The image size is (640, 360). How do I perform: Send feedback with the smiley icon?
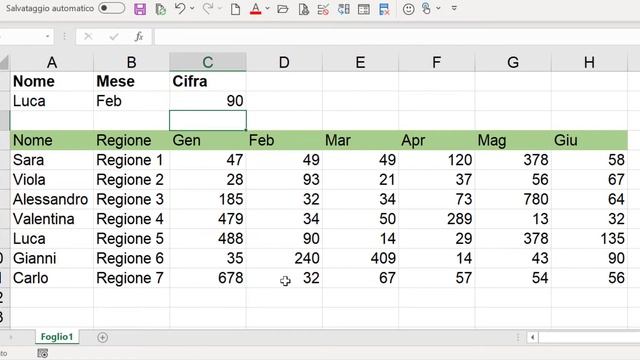pos(408,9)
